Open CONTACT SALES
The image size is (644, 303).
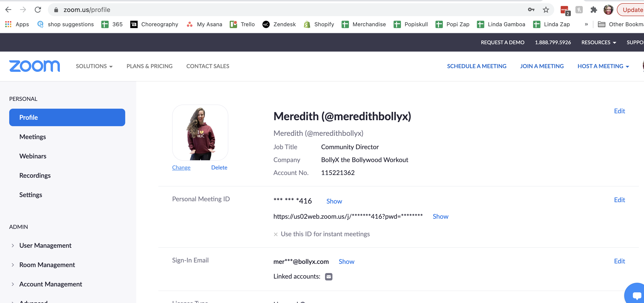tap(208, 66)
